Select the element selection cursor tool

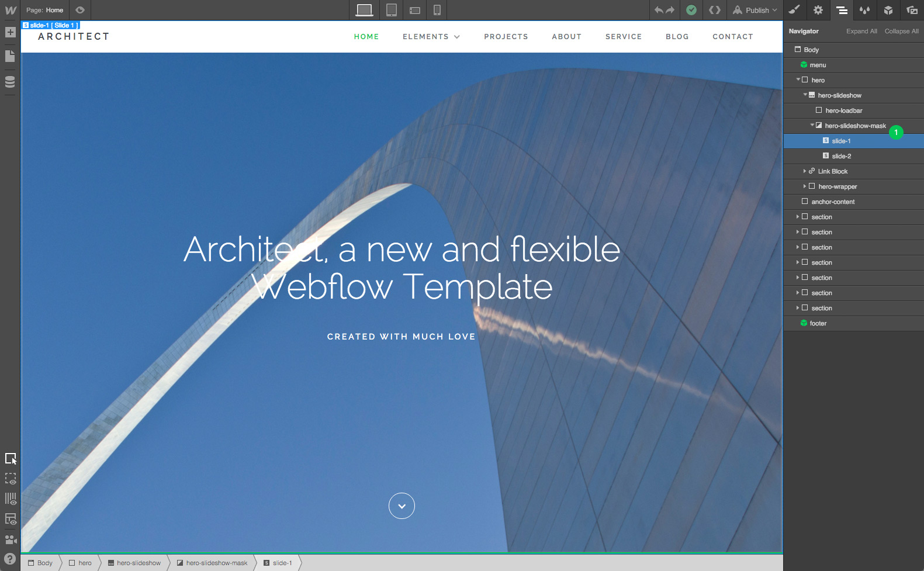[x=11, y=459]
